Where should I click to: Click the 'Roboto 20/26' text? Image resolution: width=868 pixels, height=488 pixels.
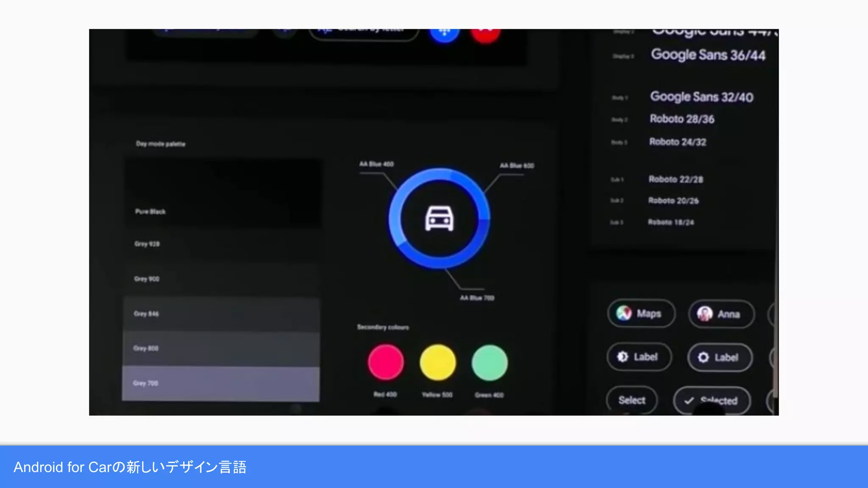(673, 200)
